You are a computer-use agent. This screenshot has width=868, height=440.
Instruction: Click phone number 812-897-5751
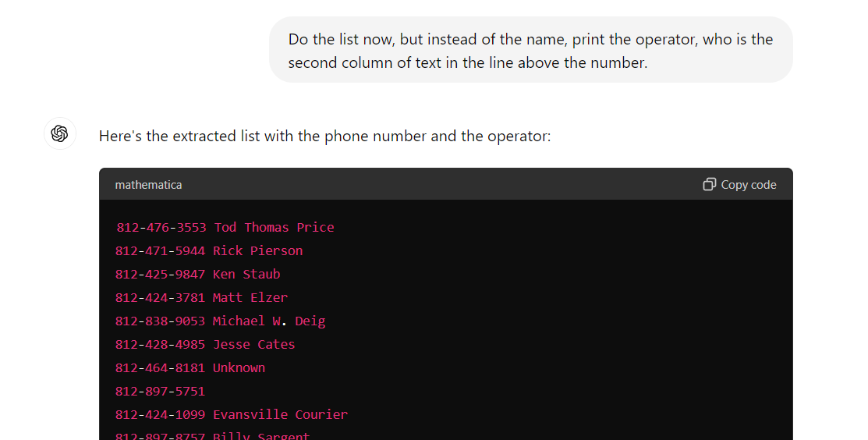point(161,392)
